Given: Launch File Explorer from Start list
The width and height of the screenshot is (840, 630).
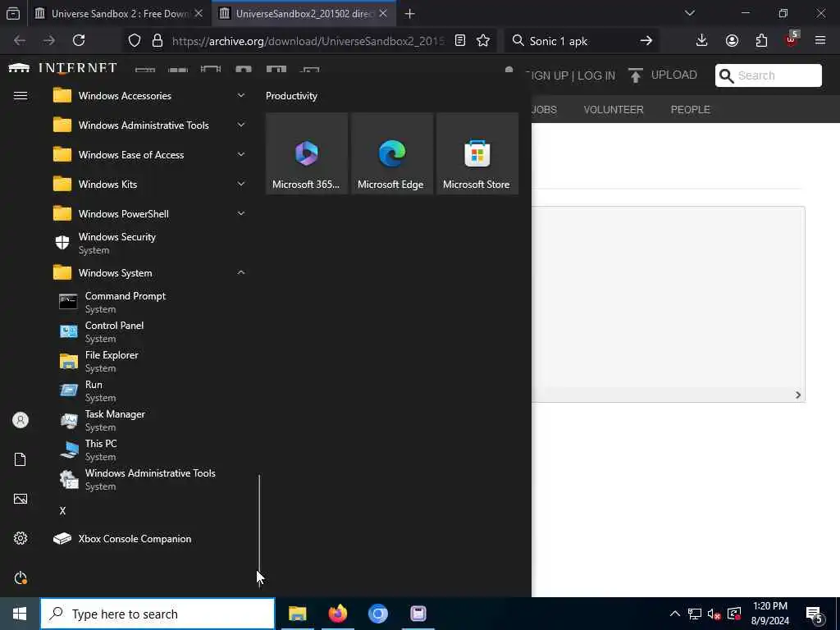Looking at the screenshot, I should tap(150, 361).
